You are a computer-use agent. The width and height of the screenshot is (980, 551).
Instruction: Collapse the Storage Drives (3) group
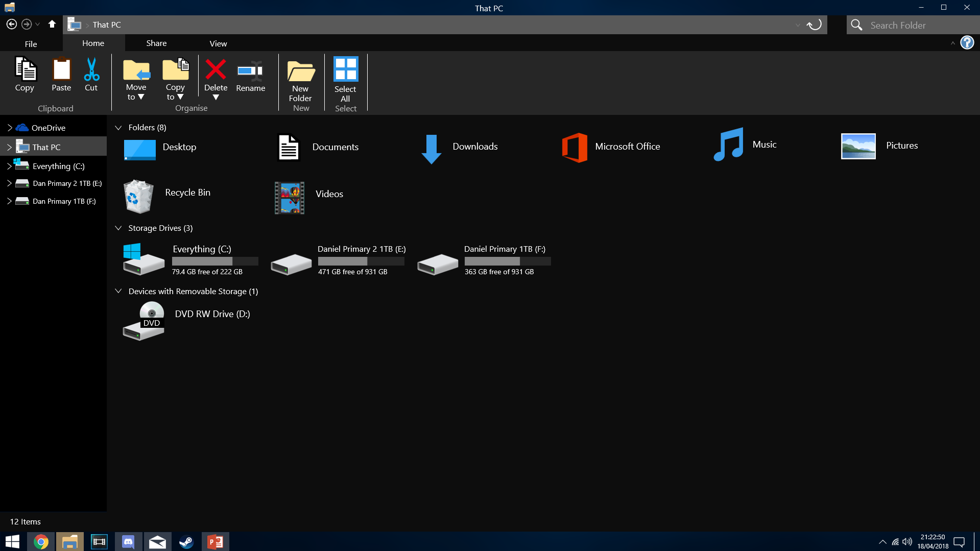pos(118,228)
